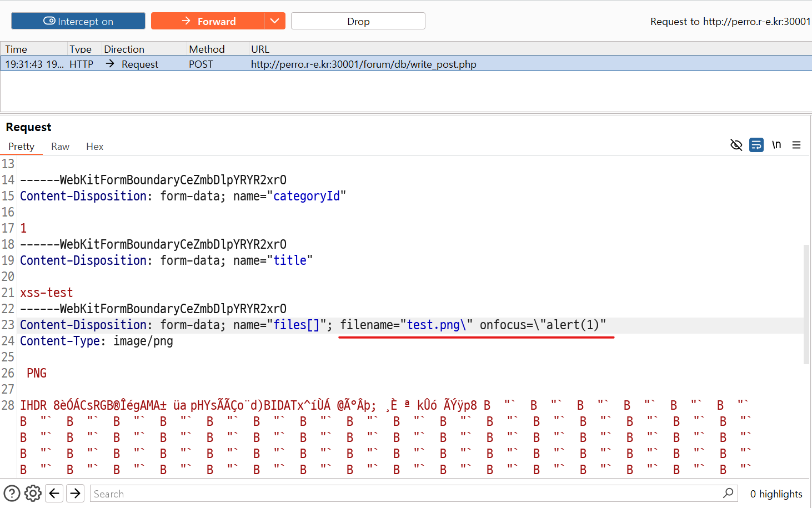Click the boundary string on line 22
812x508 pixels.
pos(153,309)
